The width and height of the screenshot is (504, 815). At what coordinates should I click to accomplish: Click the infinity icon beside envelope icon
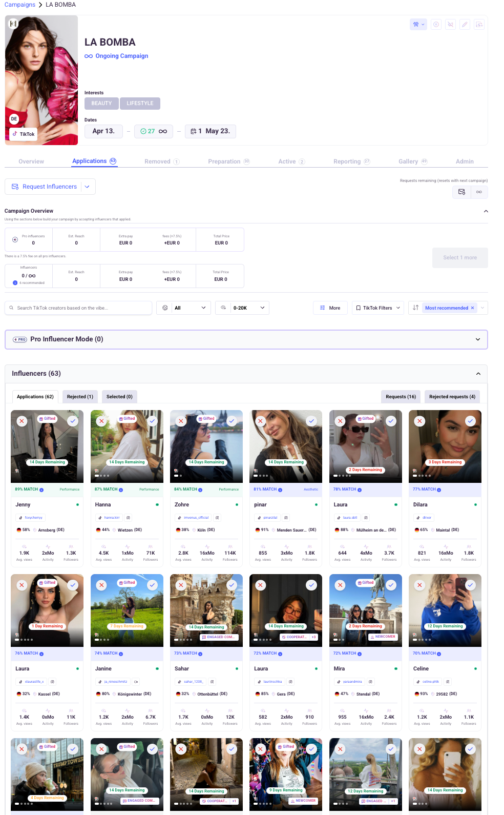(x=479, y=192)
